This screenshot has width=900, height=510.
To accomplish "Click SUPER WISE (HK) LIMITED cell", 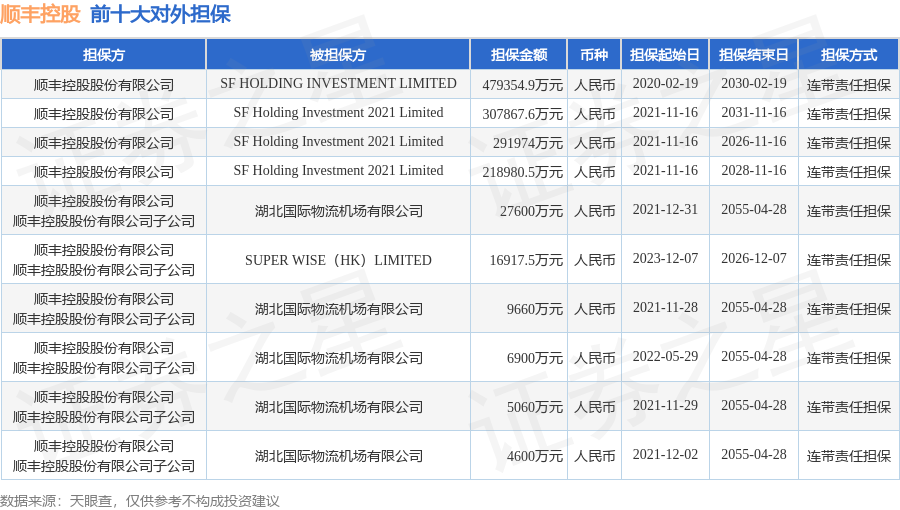I will tap(338, 260).
